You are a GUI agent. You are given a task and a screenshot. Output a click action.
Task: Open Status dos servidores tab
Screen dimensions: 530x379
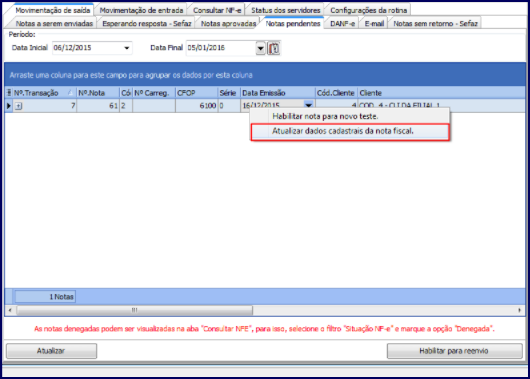(x=286, y=10)
